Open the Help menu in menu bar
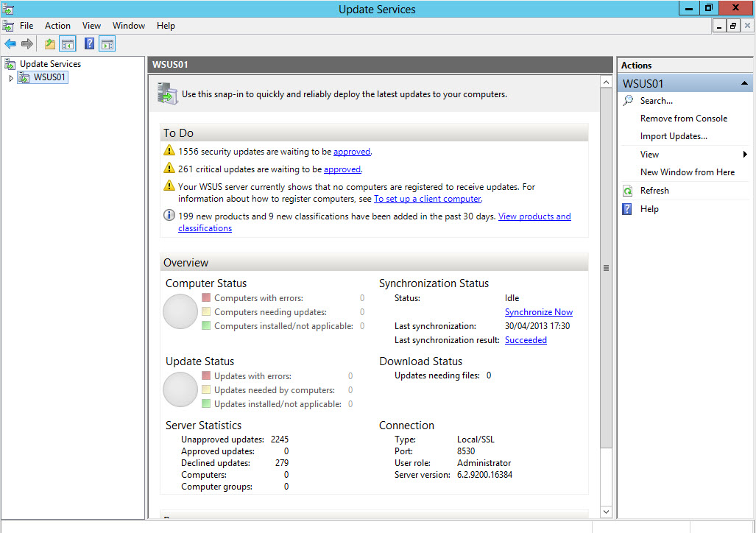 click(x=166, y=26)
